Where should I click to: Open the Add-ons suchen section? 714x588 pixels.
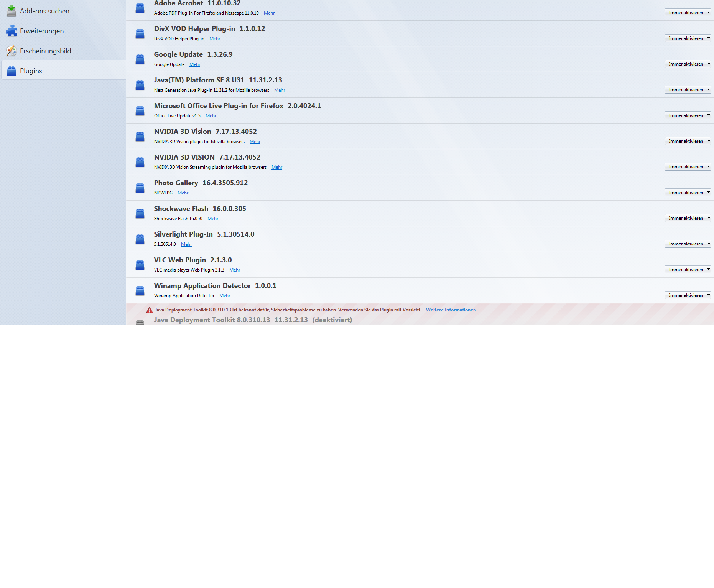[x=64, y=11]
